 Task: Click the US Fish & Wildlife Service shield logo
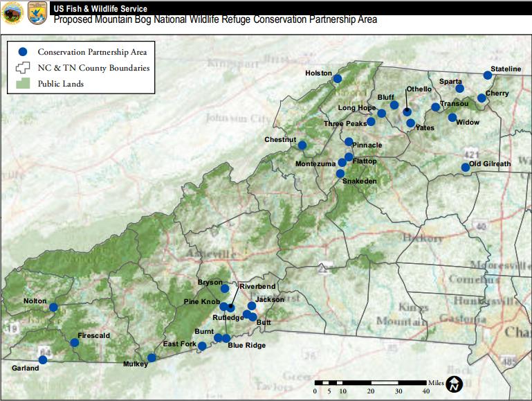37,12
